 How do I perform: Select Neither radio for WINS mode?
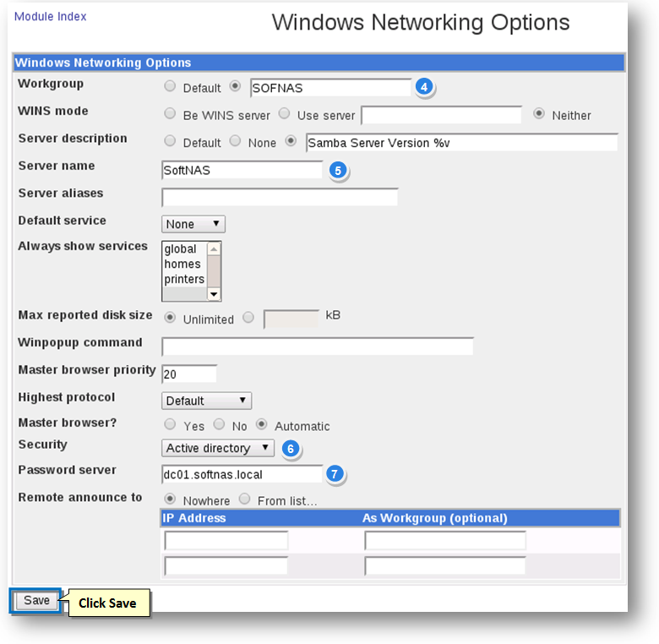point(539,113)
